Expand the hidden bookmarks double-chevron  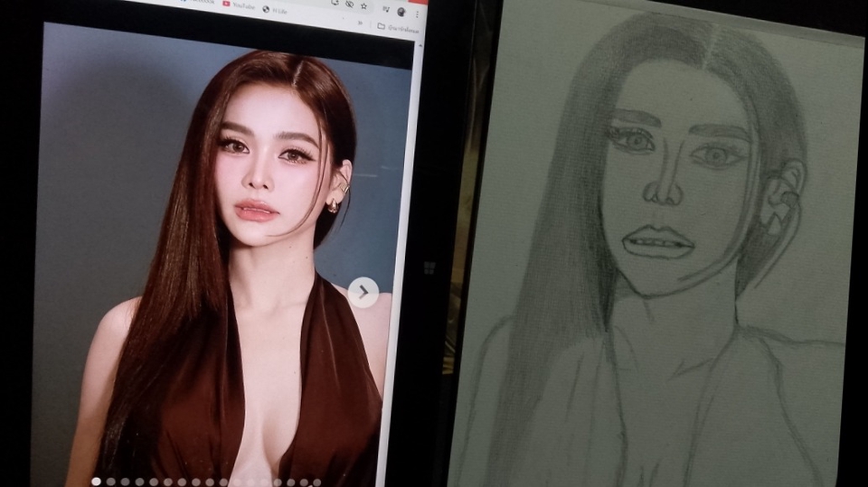point(361,23)
